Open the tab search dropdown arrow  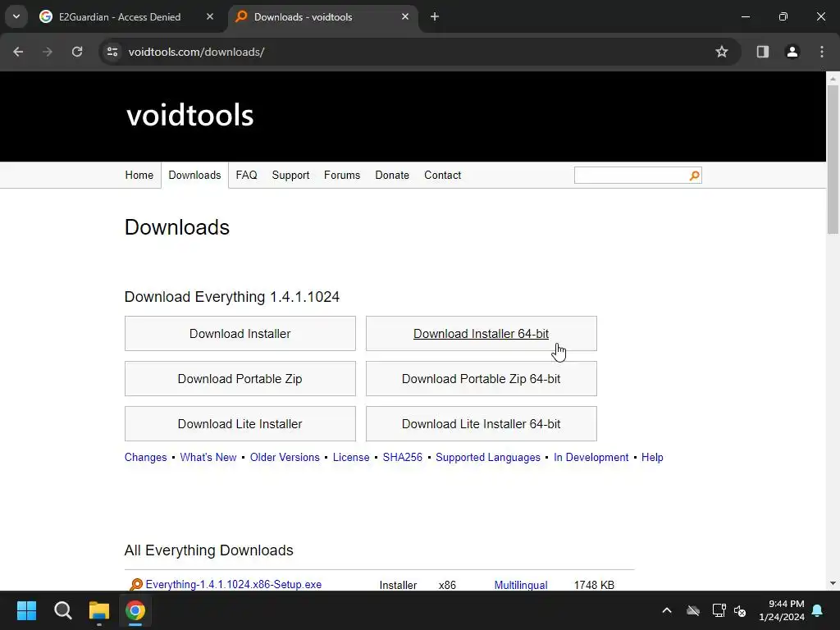pos(16,16)
